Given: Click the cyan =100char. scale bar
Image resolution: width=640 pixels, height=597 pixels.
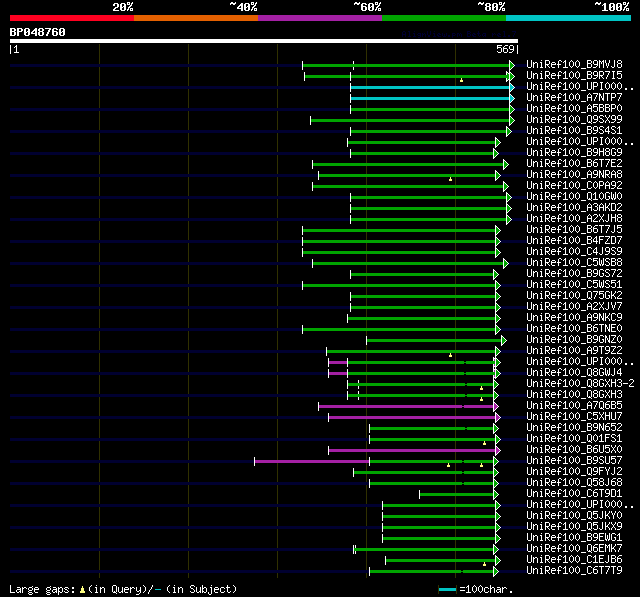Looking at the screenshot, I should (x=447, y=589).
